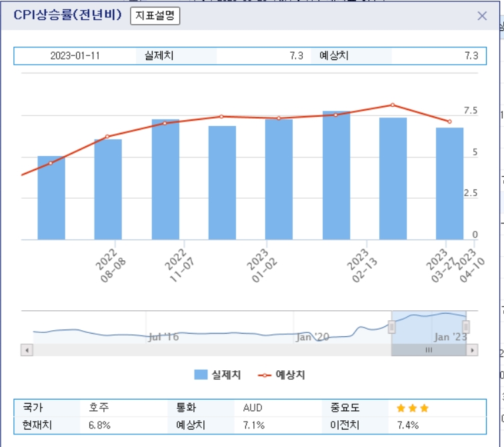Click the Jul '16 navigator label
Viewport: 504px width, 447px height.
coord(163,337)
